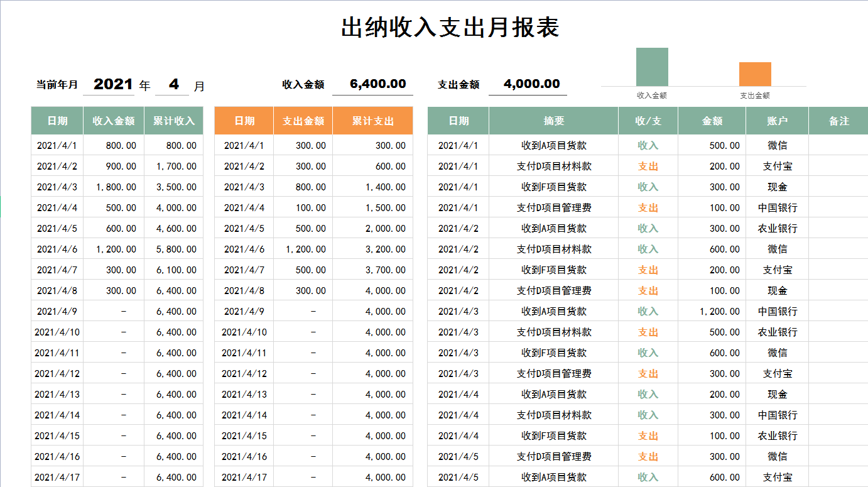This screenshot has height=487, width=868.
Task: Click 收到F项目货款 in the 2021/4/3 detail row
Action: click(554, 353)
